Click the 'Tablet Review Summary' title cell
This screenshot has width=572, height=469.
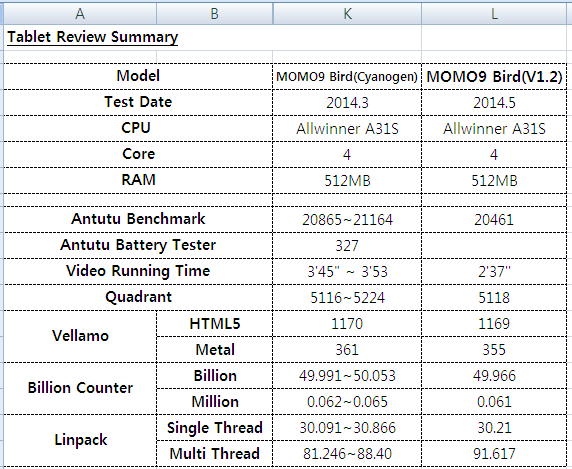[93, 37]
